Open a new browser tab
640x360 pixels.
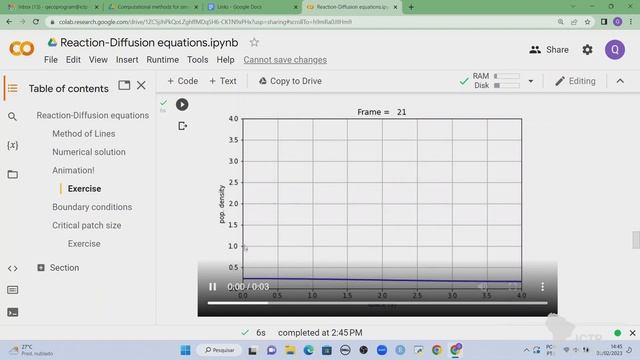(411, 7)
